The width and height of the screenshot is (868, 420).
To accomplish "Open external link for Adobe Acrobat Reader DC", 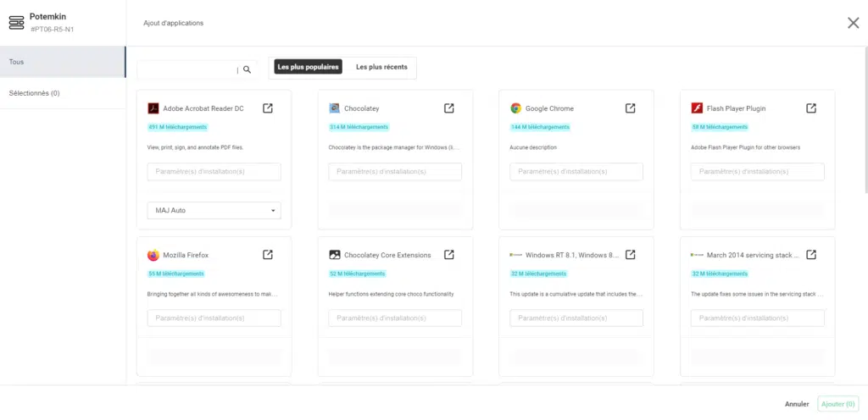I will [267, 108].
